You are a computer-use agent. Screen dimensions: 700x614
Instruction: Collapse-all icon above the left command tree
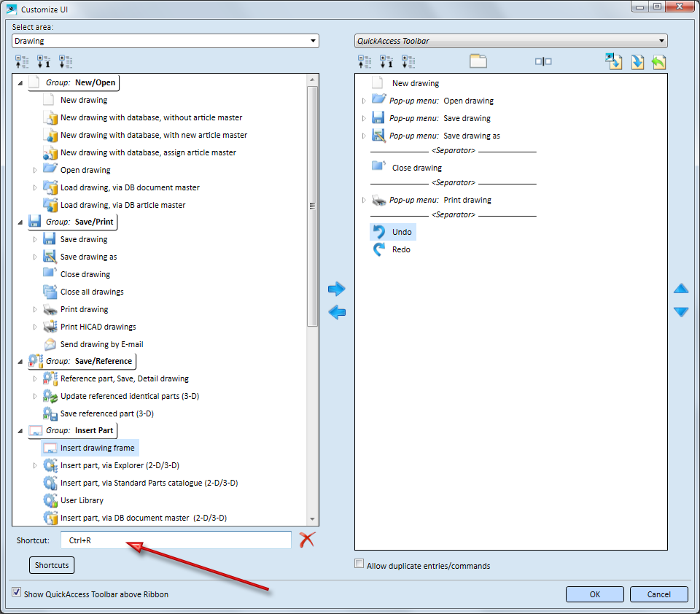[x=22, y=62]
